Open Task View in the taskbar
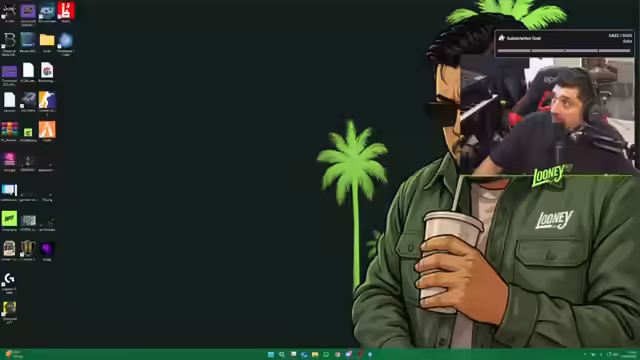This screenshot has width=640, height=360. coord(293,354)
